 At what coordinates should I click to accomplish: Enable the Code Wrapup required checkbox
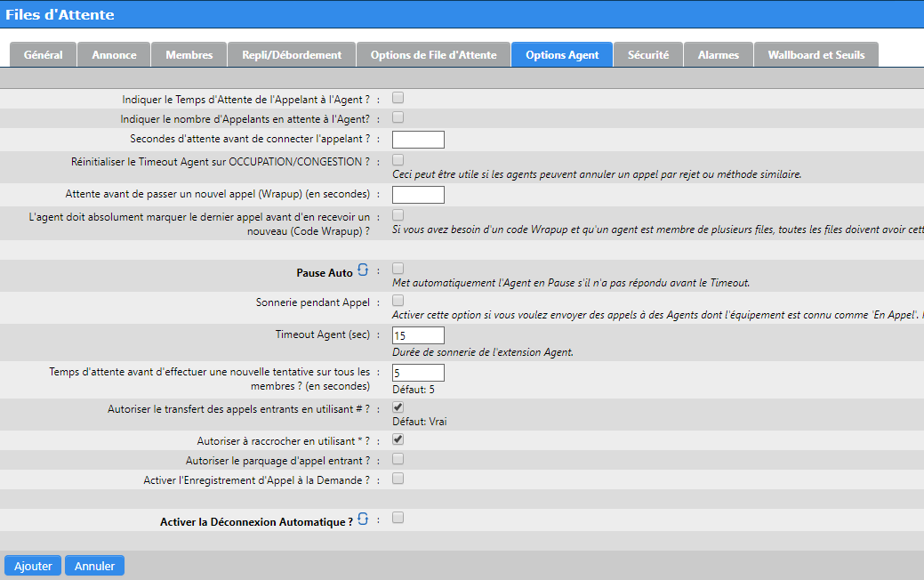(x=398, y=215)
